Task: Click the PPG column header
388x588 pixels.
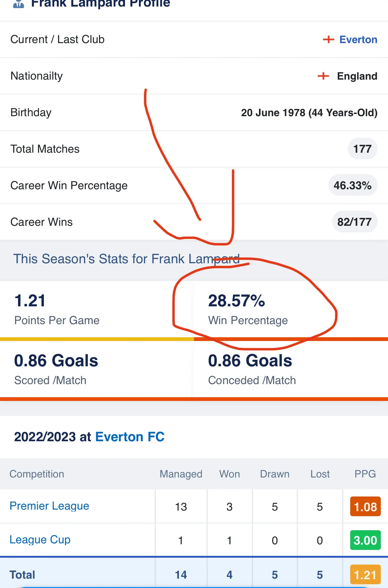Action: pos(365,474)
